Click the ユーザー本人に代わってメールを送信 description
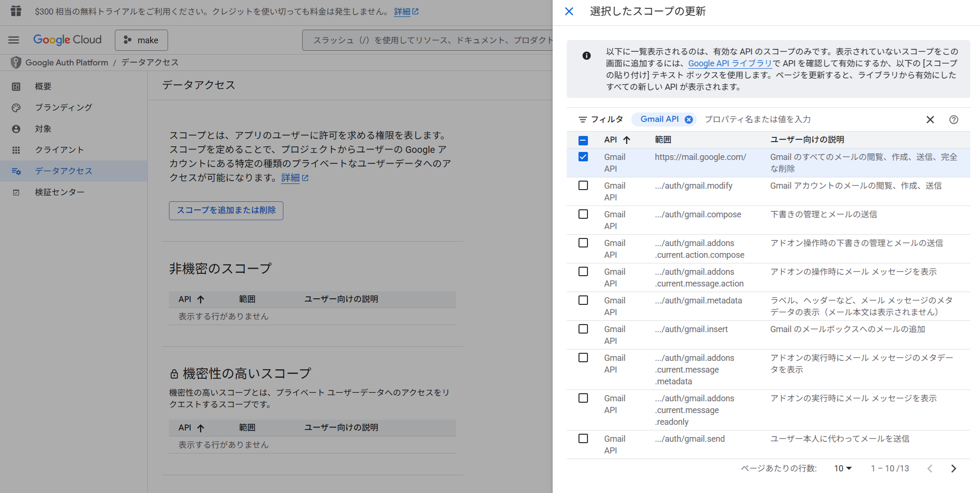This screenshot has height=493, width=980. (840, 439)
